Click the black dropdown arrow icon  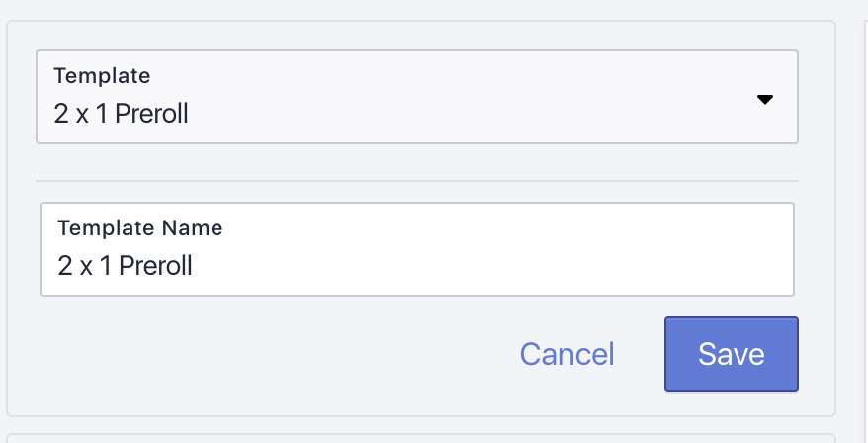pyautogui.click(x=764, y=100)
